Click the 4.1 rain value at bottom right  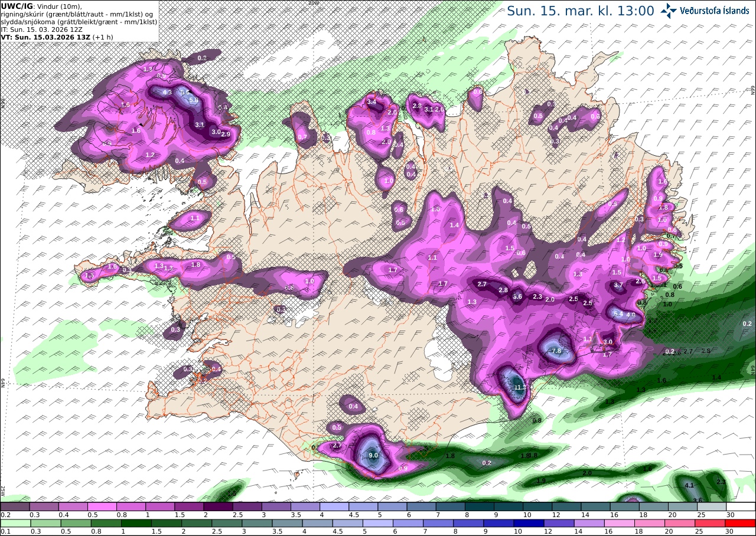(689, 485)
